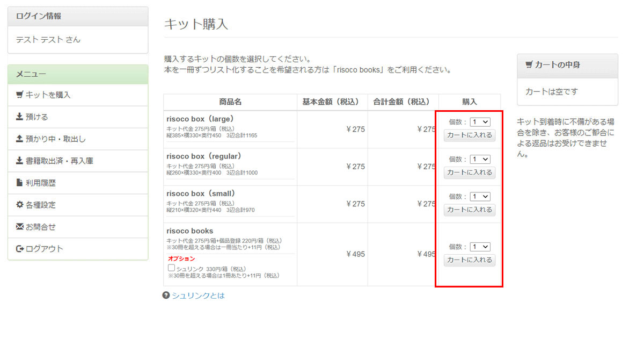This screenshot has width=644, height=338.
Task: Click the cart icon in カートの中身 header
Action: (x=529, y=64)
